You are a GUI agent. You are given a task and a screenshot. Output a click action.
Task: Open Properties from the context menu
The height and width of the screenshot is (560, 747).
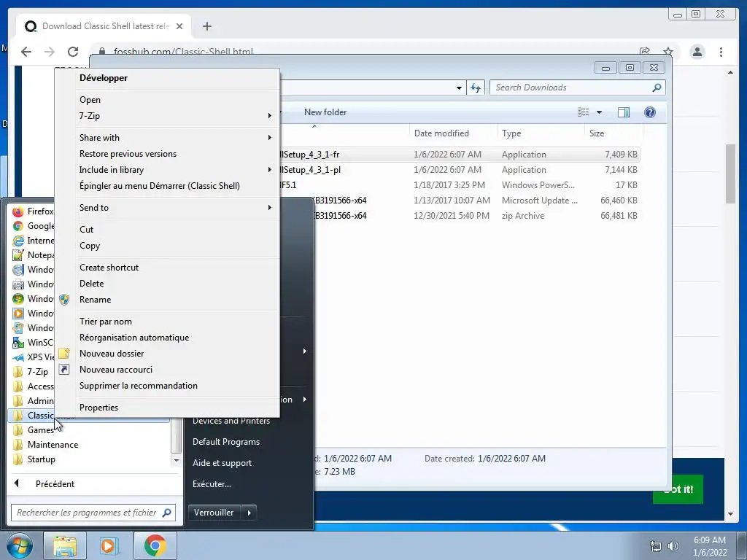click(98, 408)
